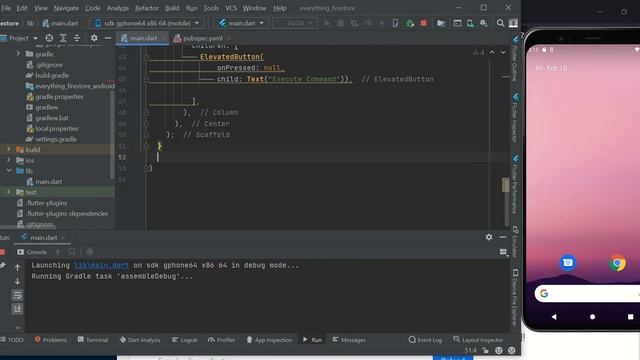Click the Collapse All icon in Project panel
Image resolution: width=640 pixels, height=360 pixels.
coord(77,38)
